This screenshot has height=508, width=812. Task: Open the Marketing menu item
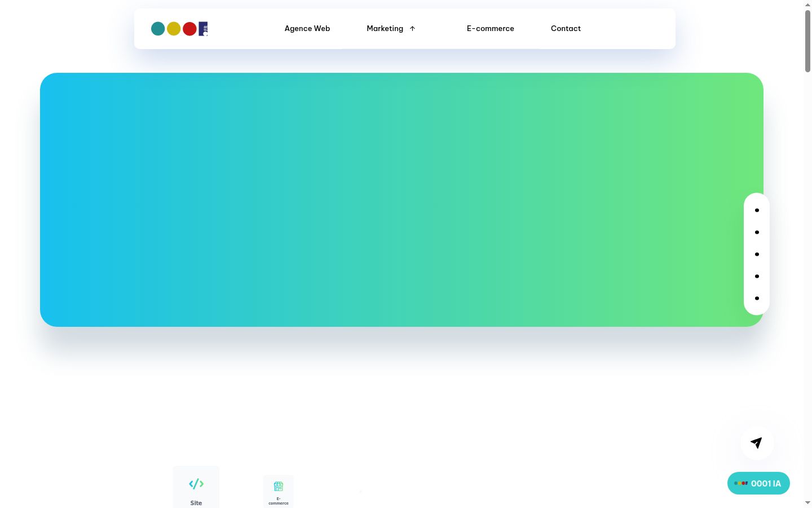pos(385,29)
